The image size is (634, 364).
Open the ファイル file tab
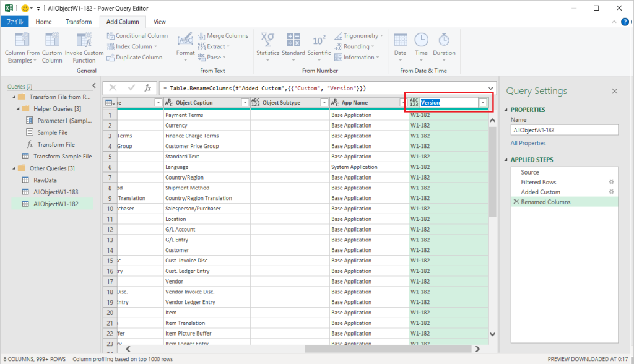(15, 22)
